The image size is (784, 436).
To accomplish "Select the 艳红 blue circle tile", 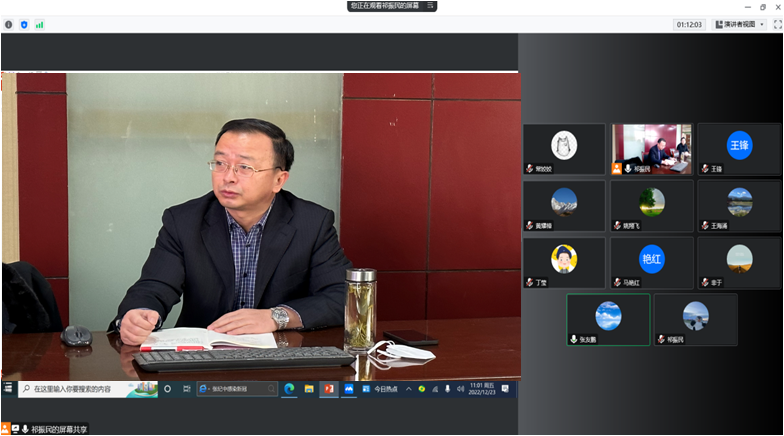I will (x=652, y=263).
